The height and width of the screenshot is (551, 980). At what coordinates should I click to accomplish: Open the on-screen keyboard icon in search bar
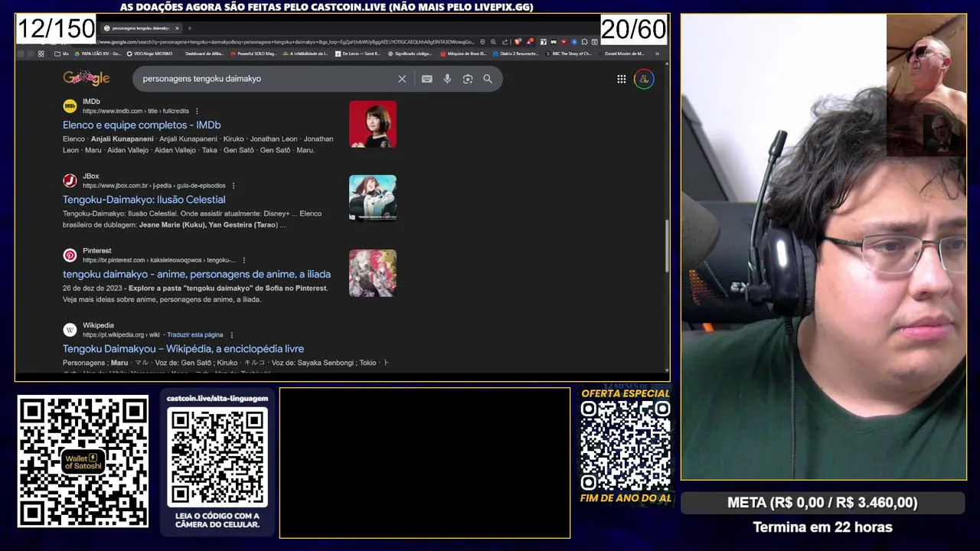point(427,79)
